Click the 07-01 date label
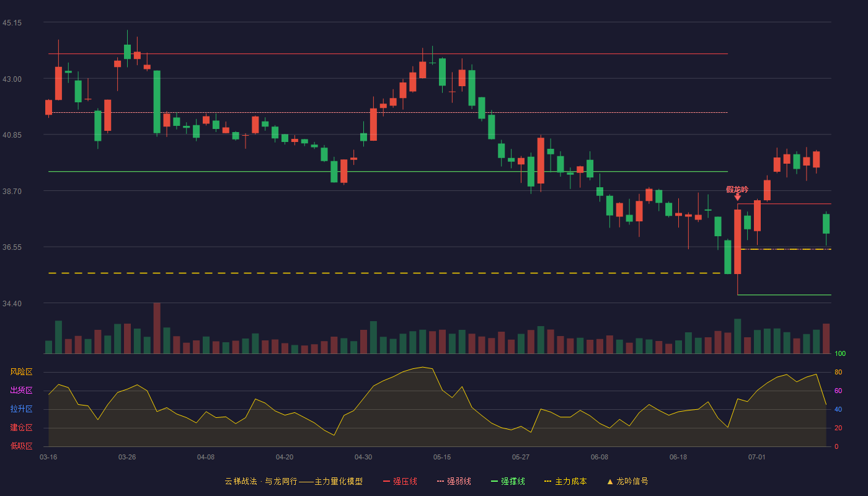The image size is (868, 496). [757, 457]
